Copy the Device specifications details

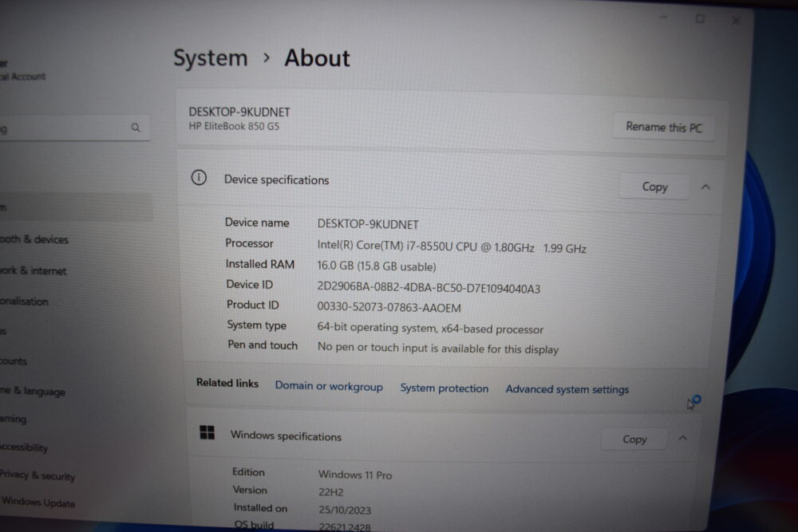click(x=654, y=187)
